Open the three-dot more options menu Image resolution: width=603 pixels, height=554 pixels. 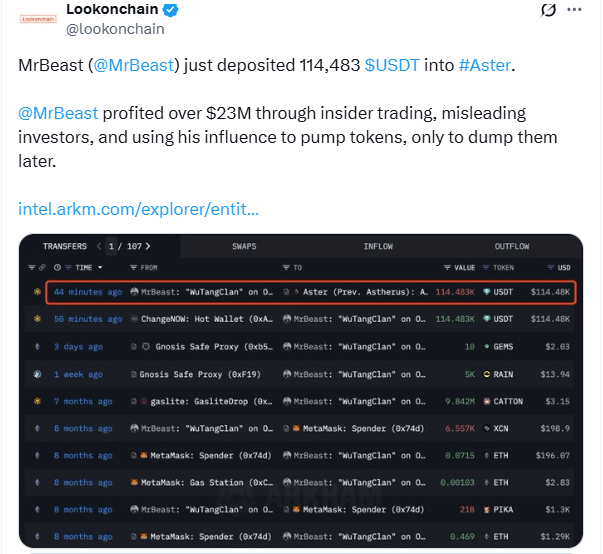[573, 10]
